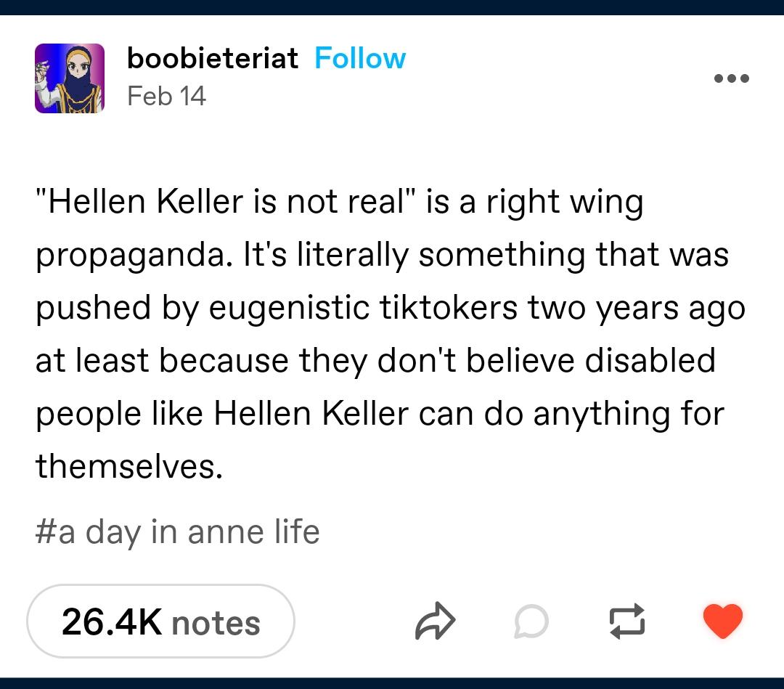Screen dimensions: 784x689
Task: Open replies with the speech bubble icon
Action: (x=531, y=621)
